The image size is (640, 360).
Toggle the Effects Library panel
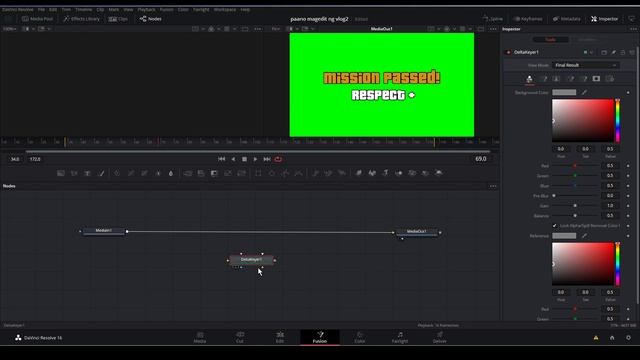82,19
